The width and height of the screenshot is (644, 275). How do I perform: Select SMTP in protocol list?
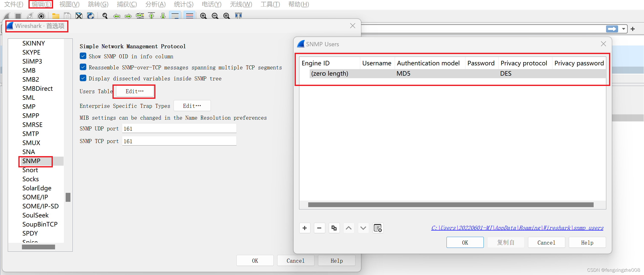(31, 134)
